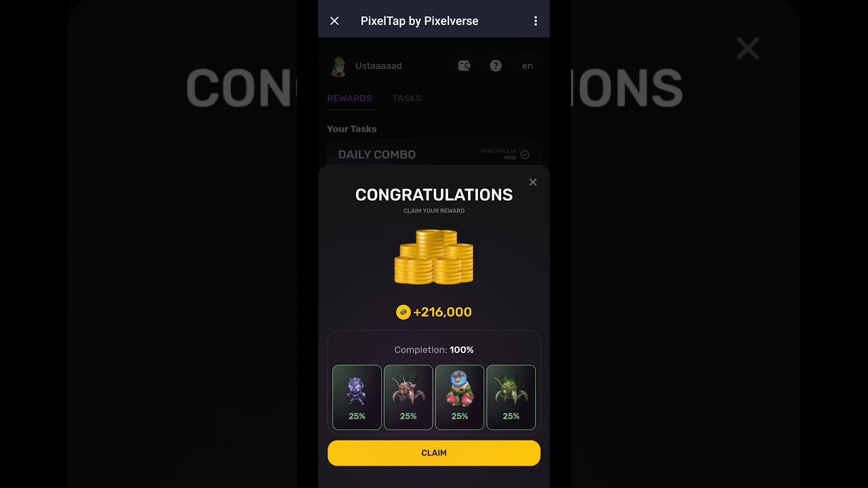Select the green mantis pet card
The image size is (868, 488).
tap(511, 397)
